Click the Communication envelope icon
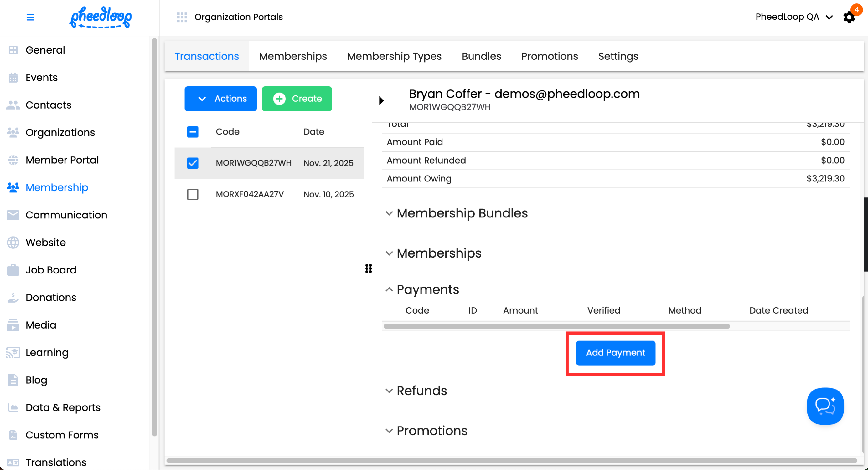 tap(13, 215)
